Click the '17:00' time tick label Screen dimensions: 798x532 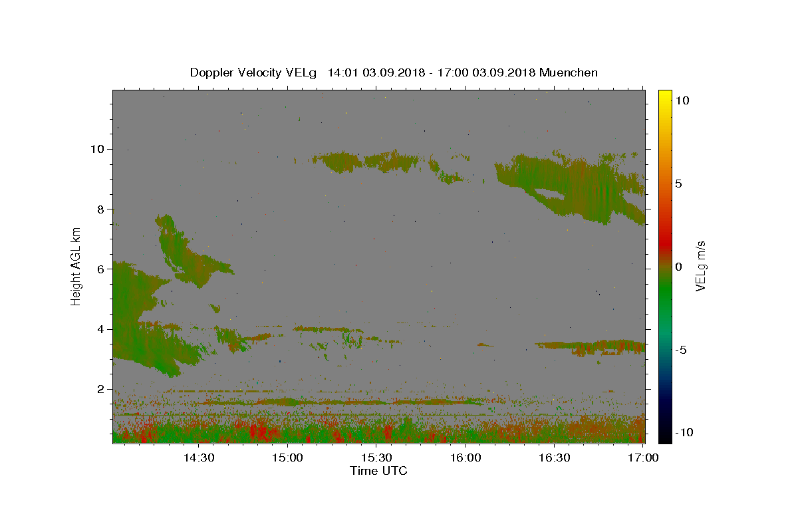(643, 458)
